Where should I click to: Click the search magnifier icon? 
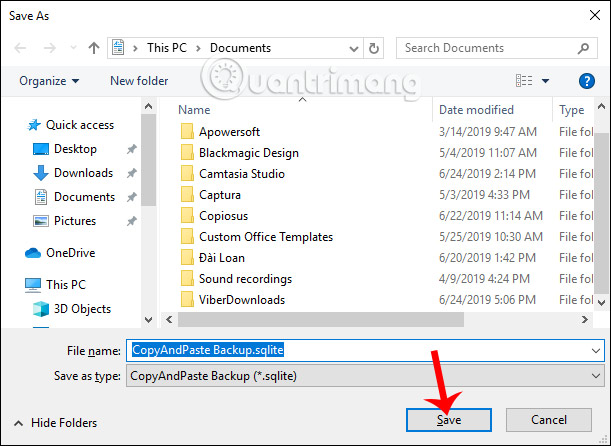[583, 48]
